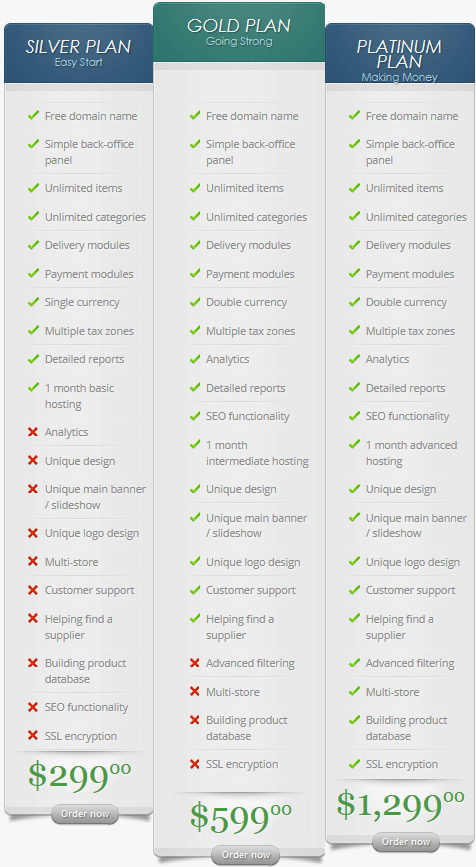Click the Platinum '1 month advanced hosting' text
This screenshot has width=476, height=867.
[x=411, y=453]
